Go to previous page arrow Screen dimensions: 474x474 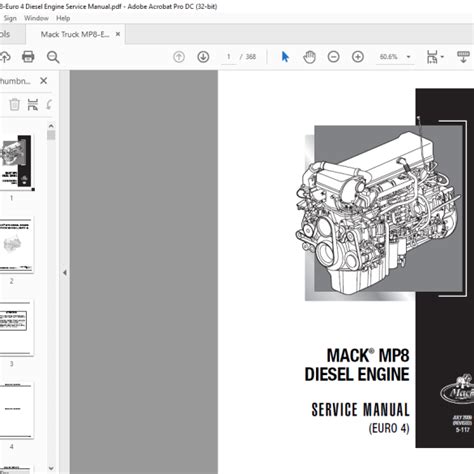[x=179, y=57]
